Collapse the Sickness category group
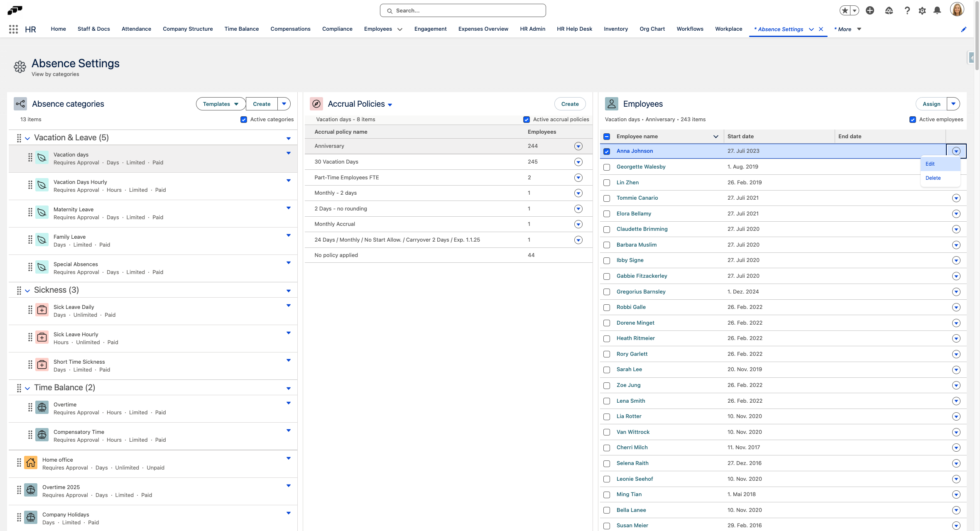The width and height of the screenshot is (980, 531). point(27,291)
